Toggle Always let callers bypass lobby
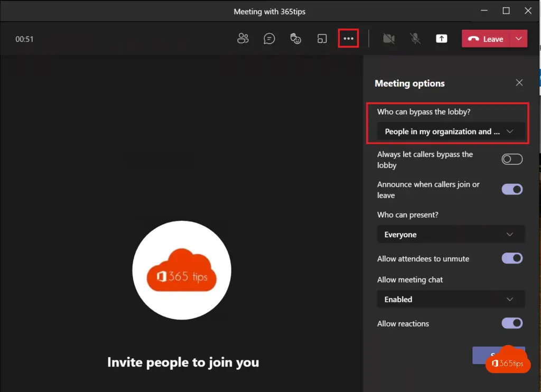Viewport: 541px width, 392px height. click(x=511, y=159)
